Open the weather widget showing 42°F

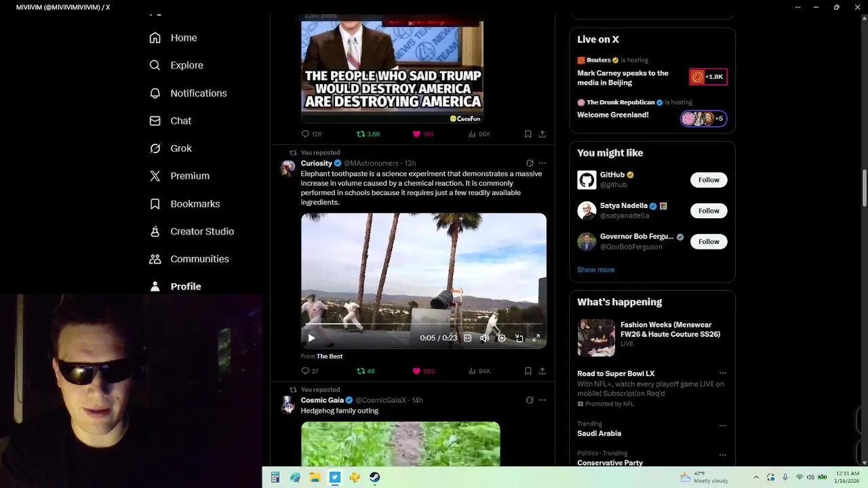click(x=703, y=477)
